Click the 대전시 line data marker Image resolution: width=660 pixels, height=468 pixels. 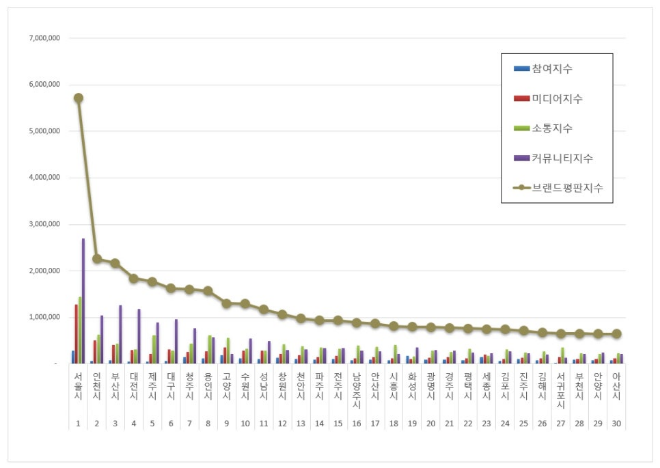(x=134, y=279)
